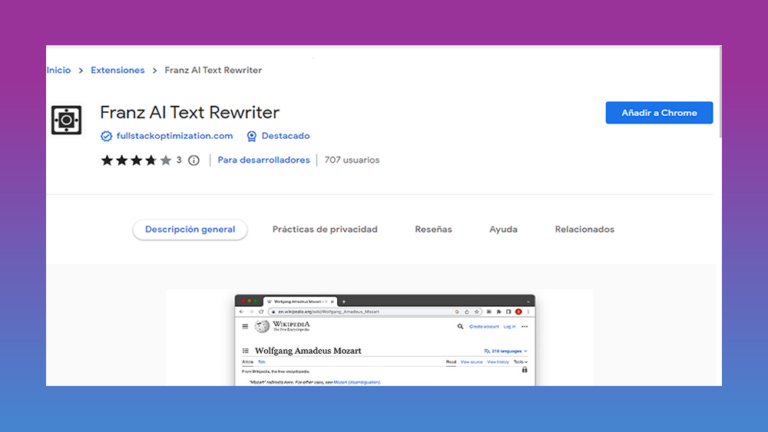This screenshot has height=432, width=768.
Task: Open the Wikipedia Mozart preview screenshot
Action: (385, 340)
